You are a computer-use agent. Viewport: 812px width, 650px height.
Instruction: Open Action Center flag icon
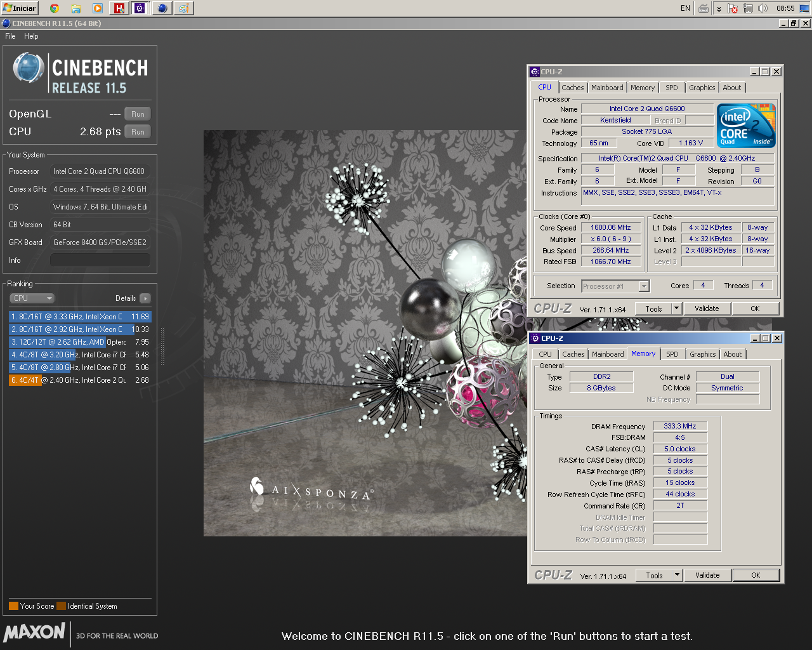[733, 8]
